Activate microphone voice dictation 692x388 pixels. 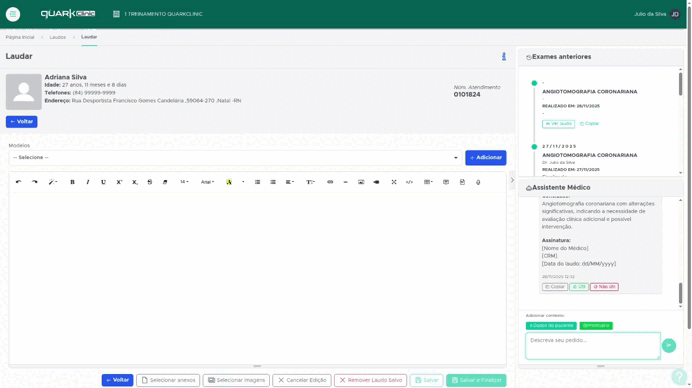point(478,182)
